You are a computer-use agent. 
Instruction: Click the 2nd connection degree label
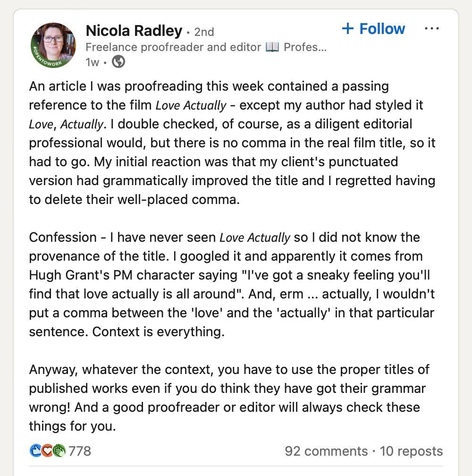(204, 32)
